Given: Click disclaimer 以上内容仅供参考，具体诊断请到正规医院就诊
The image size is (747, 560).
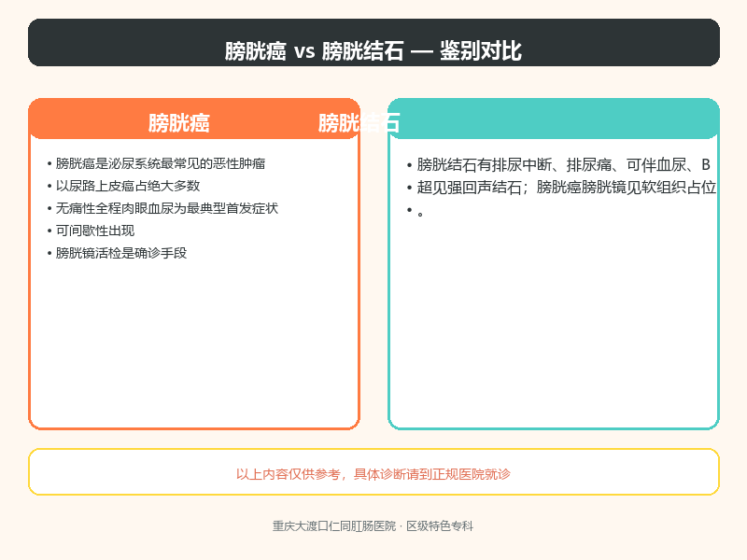Looking at the screenshot, I should [x=373, y=474].
